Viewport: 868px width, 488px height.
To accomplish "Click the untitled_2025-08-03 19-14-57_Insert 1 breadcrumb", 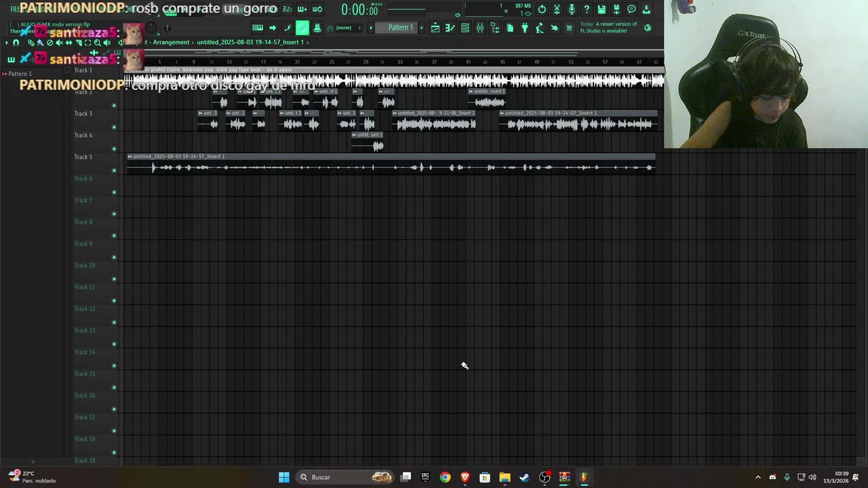I will pos(250,42).
